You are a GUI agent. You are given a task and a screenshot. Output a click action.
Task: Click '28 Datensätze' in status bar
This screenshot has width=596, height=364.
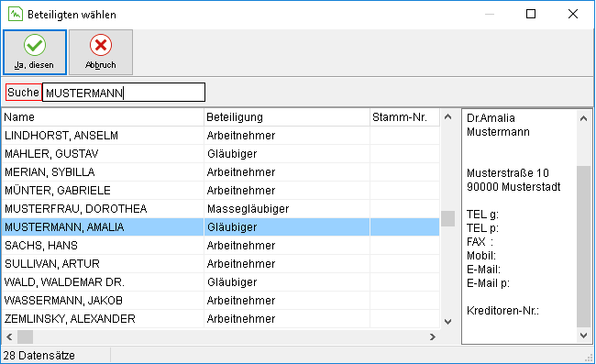(x=39, y=355)
